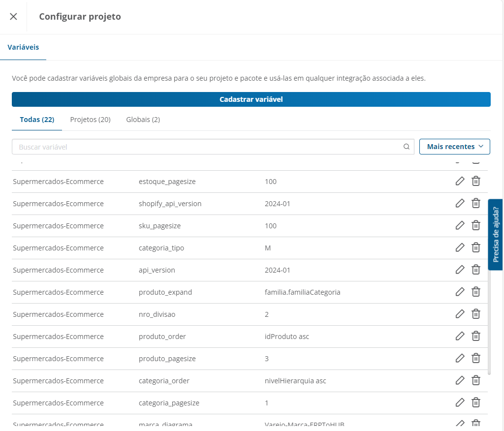
Task: Edit the api_version variable
Action: (x=460, y=270)
